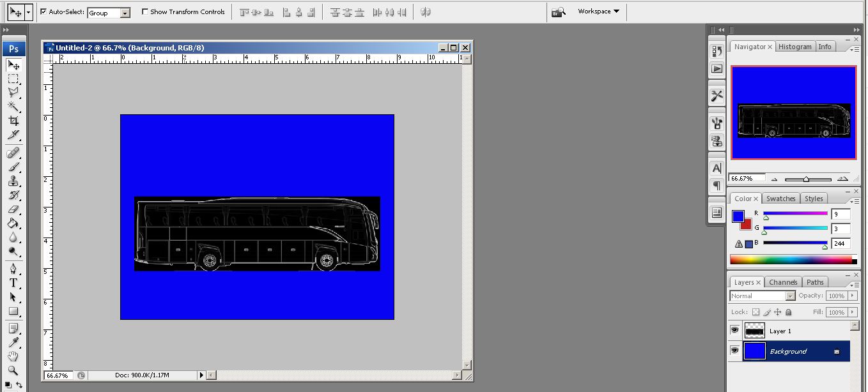Screen dimensions: 868x392
Task: Activate the Zoom tool
Action: pos(14,370)
